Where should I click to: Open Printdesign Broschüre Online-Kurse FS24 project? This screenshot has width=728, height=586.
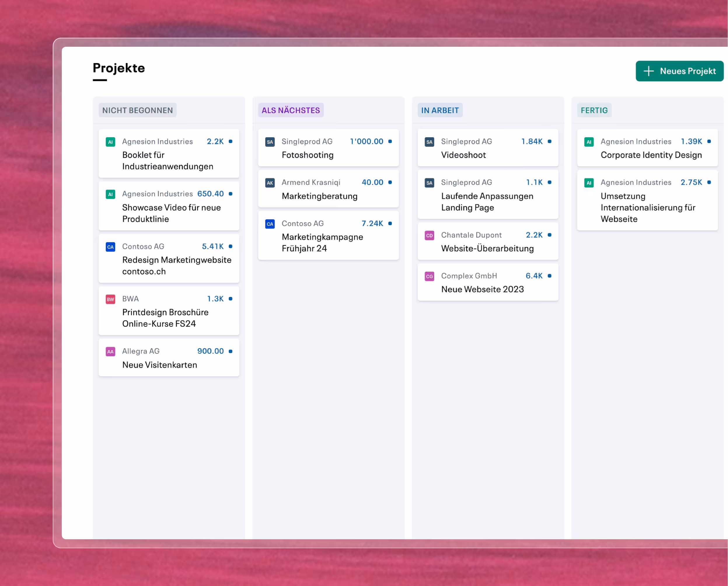165,318
